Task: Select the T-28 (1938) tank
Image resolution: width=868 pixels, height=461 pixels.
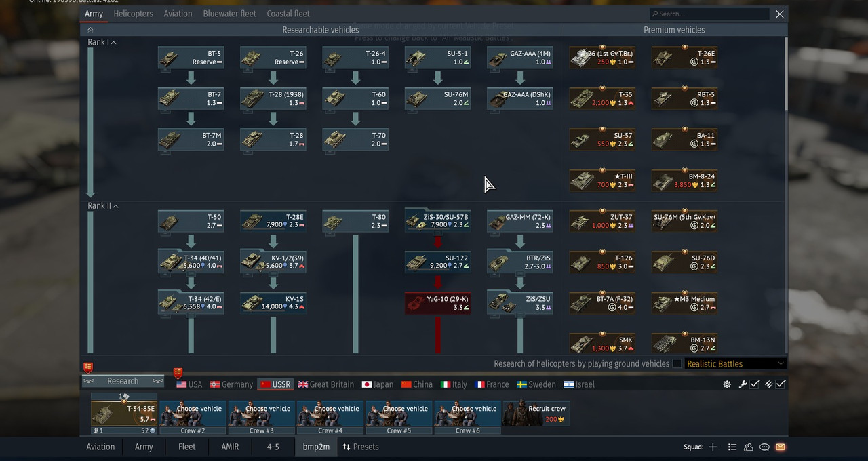Action: click(x=273, y=98)
